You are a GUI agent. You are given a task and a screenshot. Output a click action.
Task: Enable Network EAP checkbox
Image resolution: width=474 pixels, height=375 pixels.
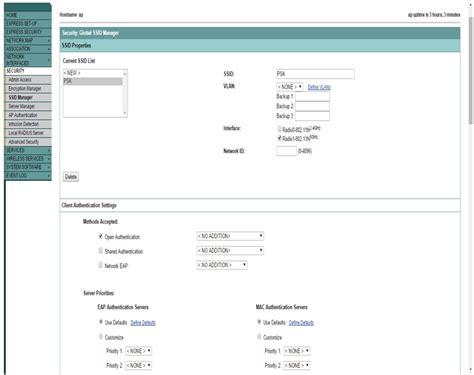[101, 265]
